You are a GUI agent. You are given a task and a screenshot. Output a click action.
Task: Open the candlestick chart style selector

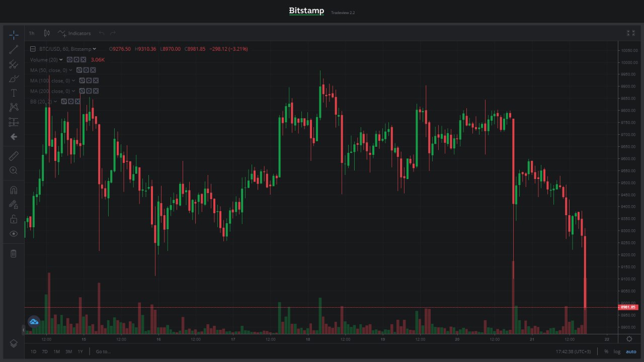tap(47, 33)
